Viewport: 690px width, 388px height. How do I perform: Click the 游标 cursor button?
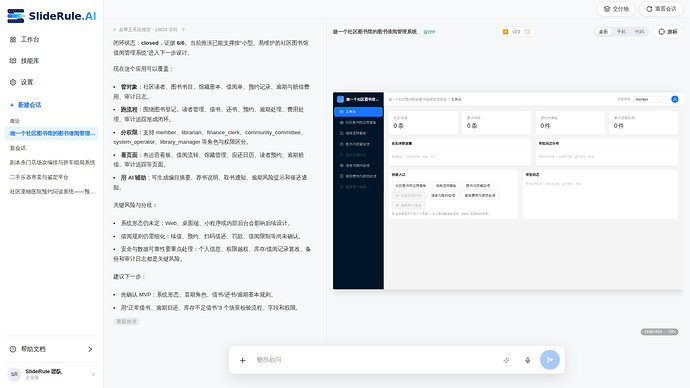click(x=668, y=32)
